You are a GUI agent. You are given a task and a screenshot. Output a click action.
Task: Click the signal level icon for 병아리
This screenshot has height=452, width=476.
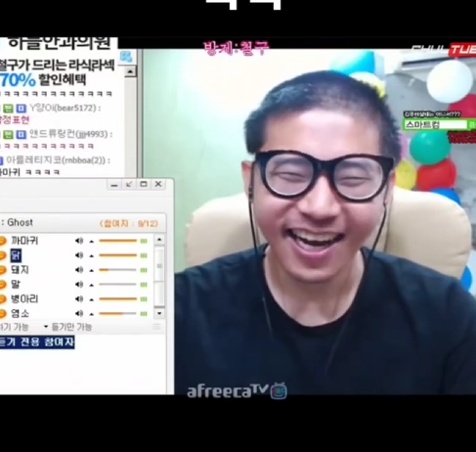pos(144,299)
